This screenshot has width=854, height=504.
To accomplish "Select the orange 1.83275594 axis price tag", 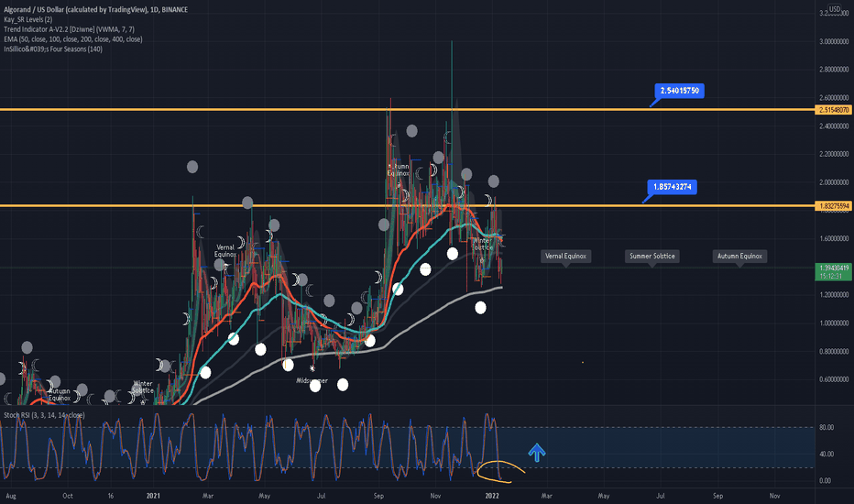I will click(833, 206).
